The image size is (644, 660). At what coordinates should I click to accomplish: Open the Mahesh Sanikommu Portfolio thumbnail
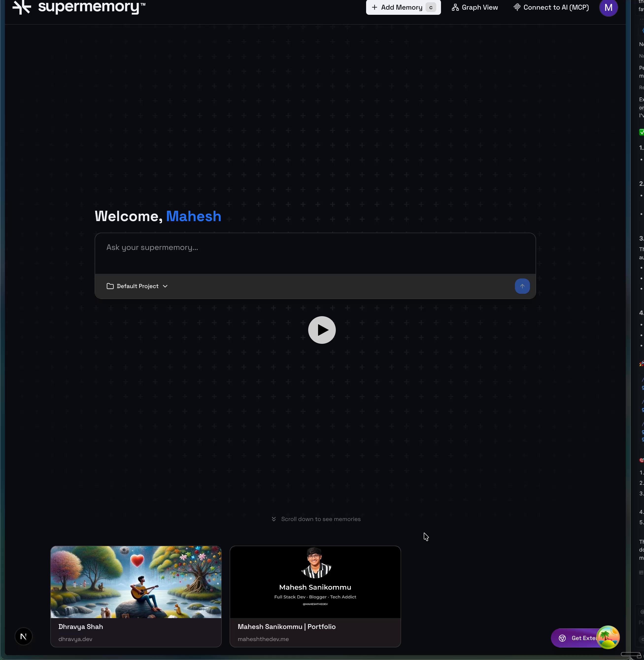[x=315, y=582]
